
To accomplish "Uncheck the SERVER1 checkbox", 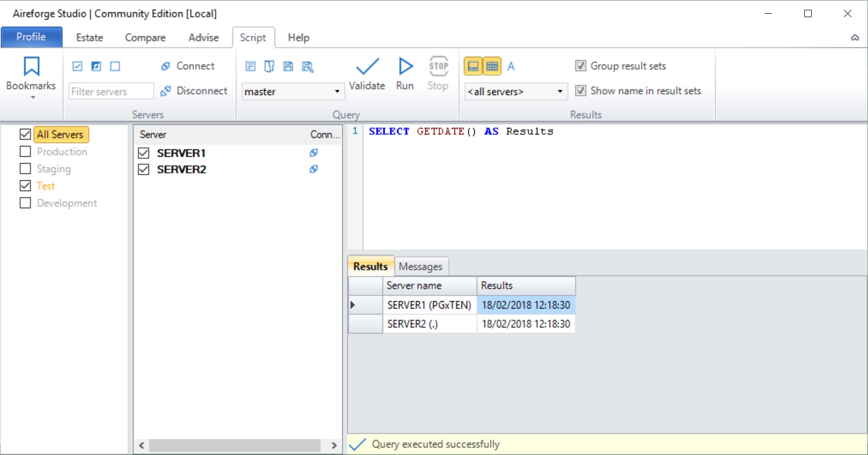I will coord(143,153).
